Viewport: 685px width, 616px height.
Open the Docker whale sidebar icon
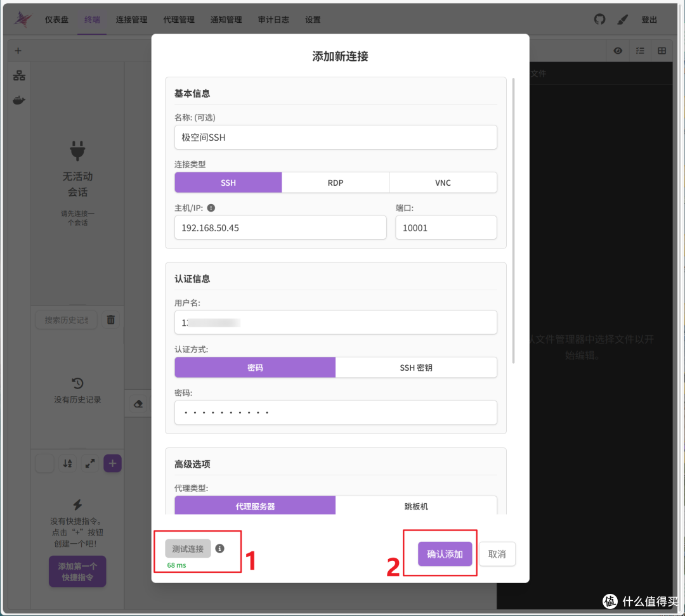click(x=19, y=100)
